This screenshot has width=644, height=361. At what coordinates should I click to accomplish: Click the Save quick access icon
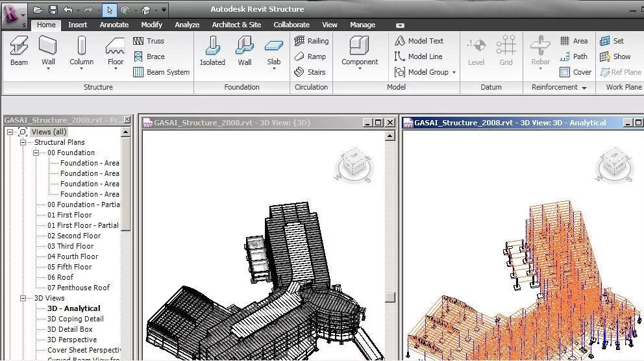(x=53, y=10)
